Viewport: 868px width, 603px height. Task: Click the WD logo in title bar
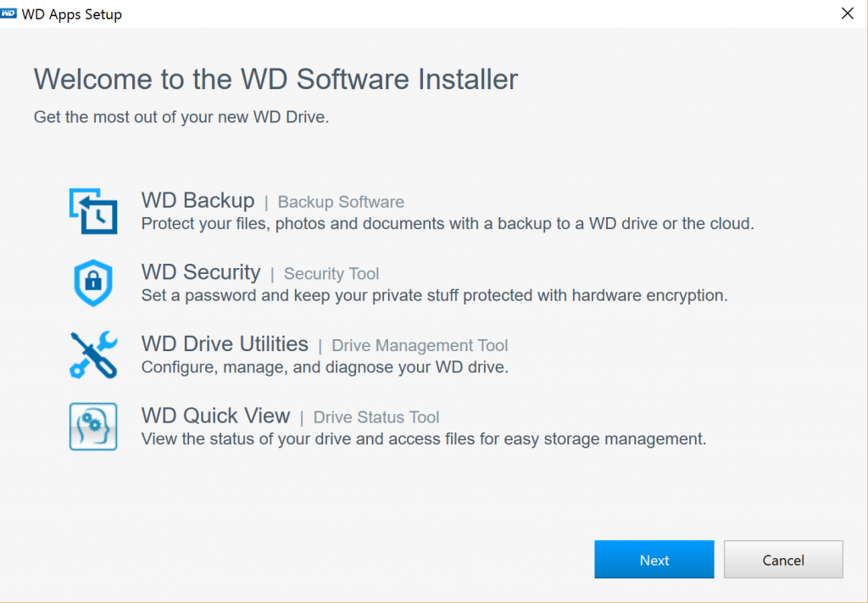tap(9, 14)
